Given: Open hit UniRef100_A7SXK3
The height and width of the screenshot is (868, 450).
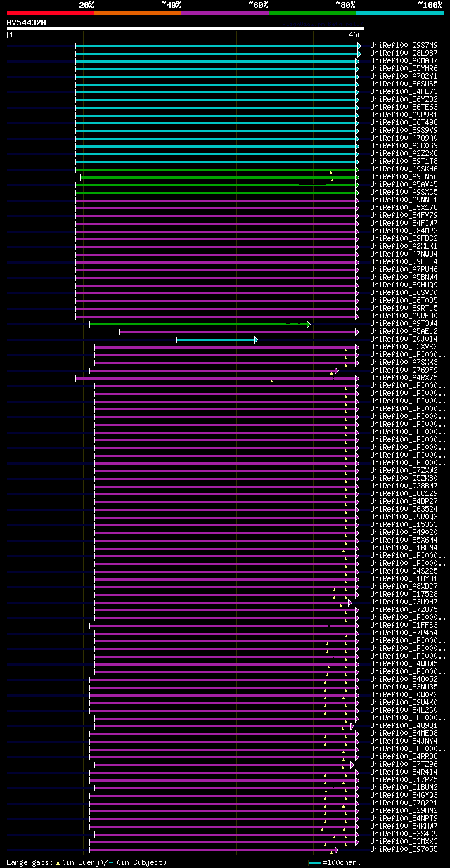Looking at the screenshot, I should [x=404, y=362].
